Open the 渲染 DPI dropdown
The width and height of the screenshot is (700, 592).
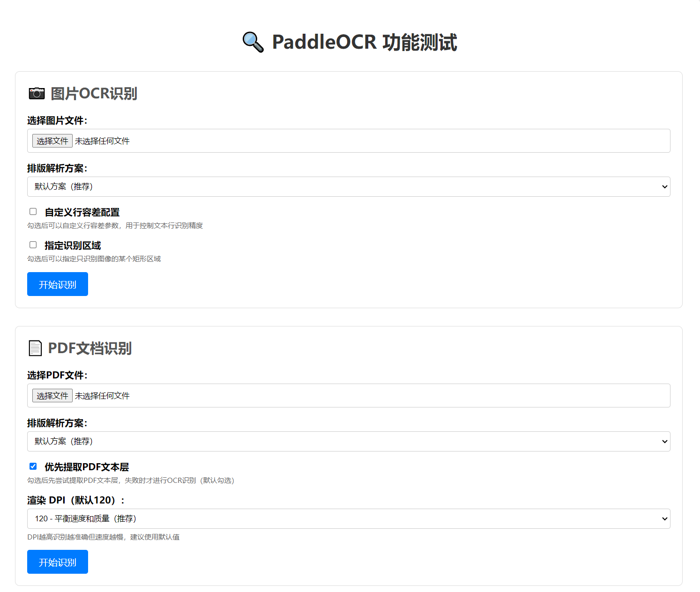[x=349, y=519]
